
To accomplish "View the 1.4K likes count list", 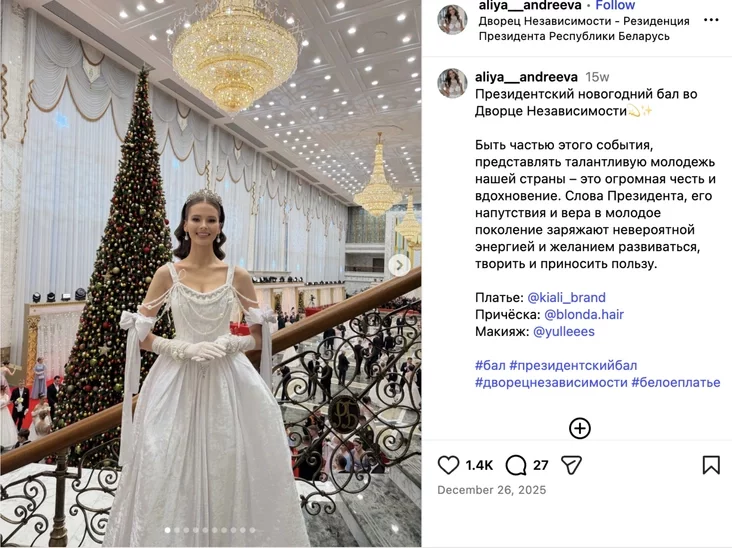I will click(479, 465).
